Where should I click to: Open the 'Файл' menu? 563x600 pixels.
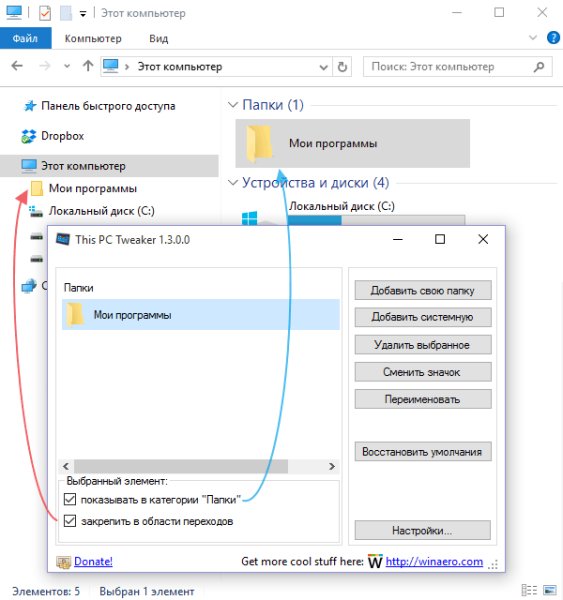25,38
